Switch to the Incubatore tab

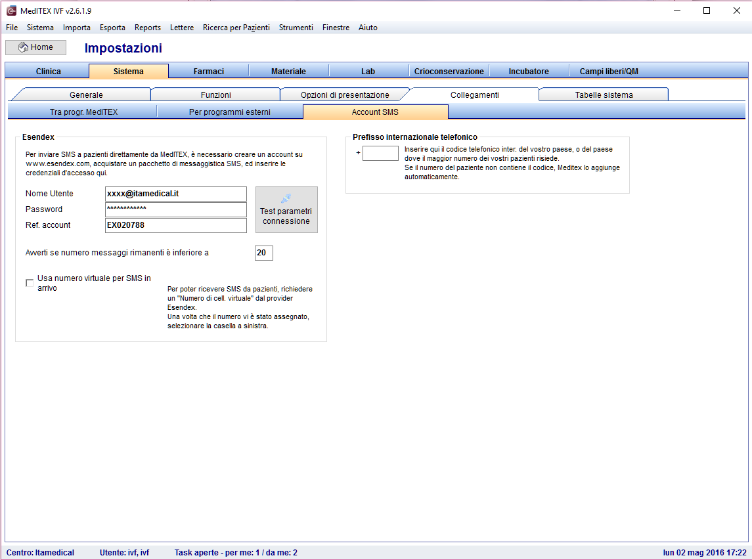(x=529, y=71)
